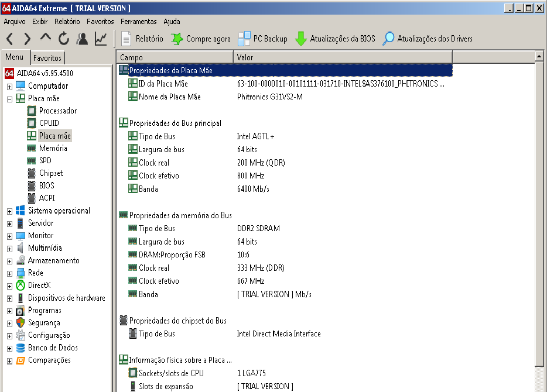This screenshot has height=392, width=547.
Task: Click the Multimídia speaker icon
Action: click(x=20, y=248)
